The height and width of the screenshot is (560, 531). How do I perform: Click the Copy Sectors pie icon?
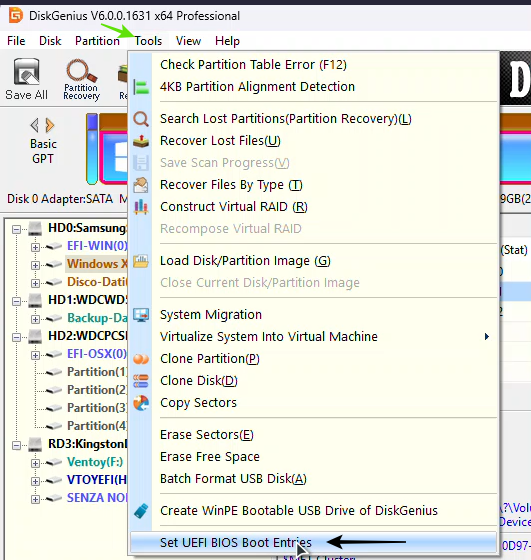tap(141, 403)
